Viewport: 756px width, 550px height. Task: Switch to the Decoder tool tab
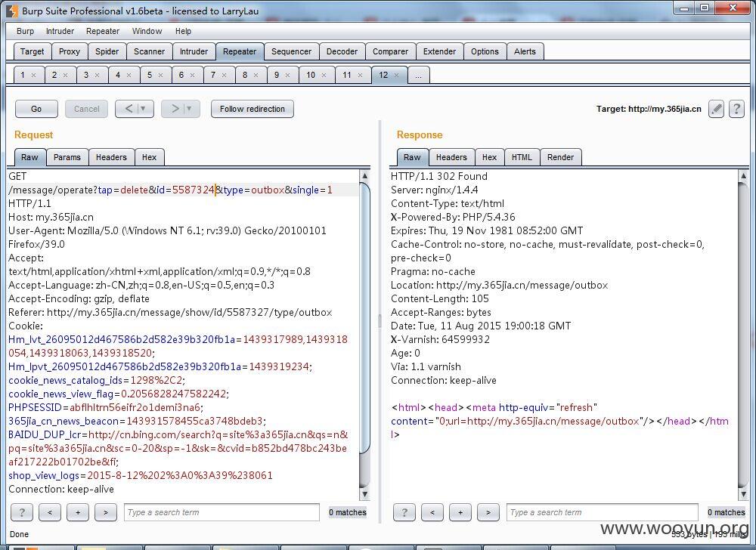tap(342, 51)
